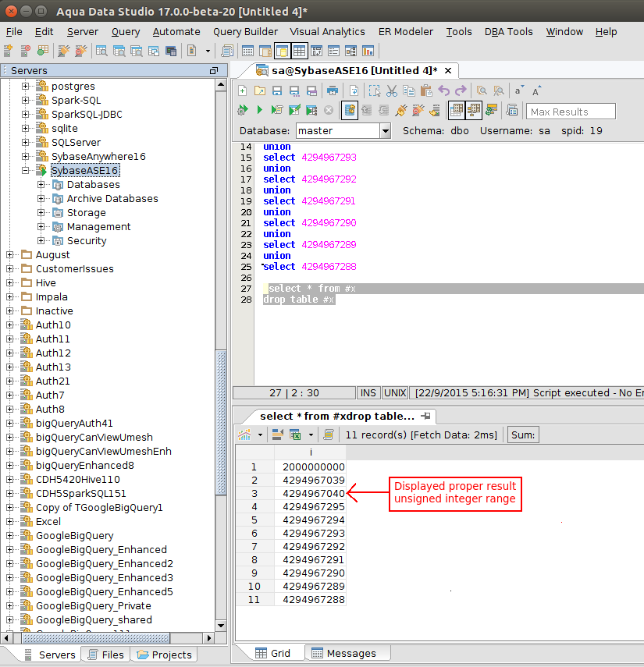This screenshot has height=667, width=644.
Task: Click the INS status bar indicator
Action: tap(368, 392)
